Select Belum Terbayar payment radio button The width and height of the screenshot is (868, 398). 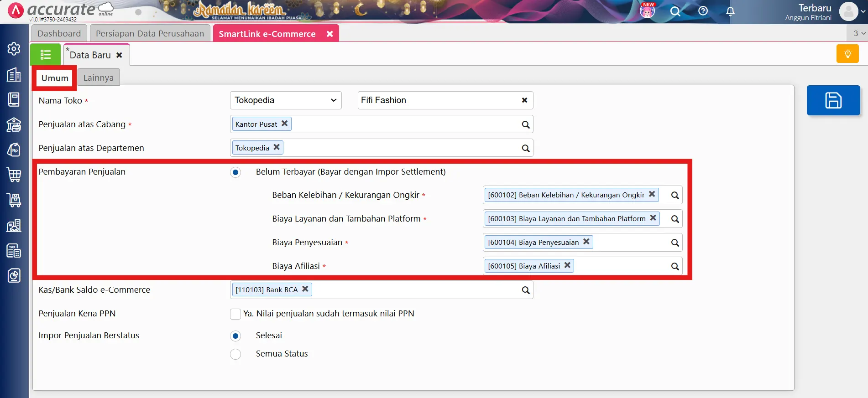(x=235, y=172)
